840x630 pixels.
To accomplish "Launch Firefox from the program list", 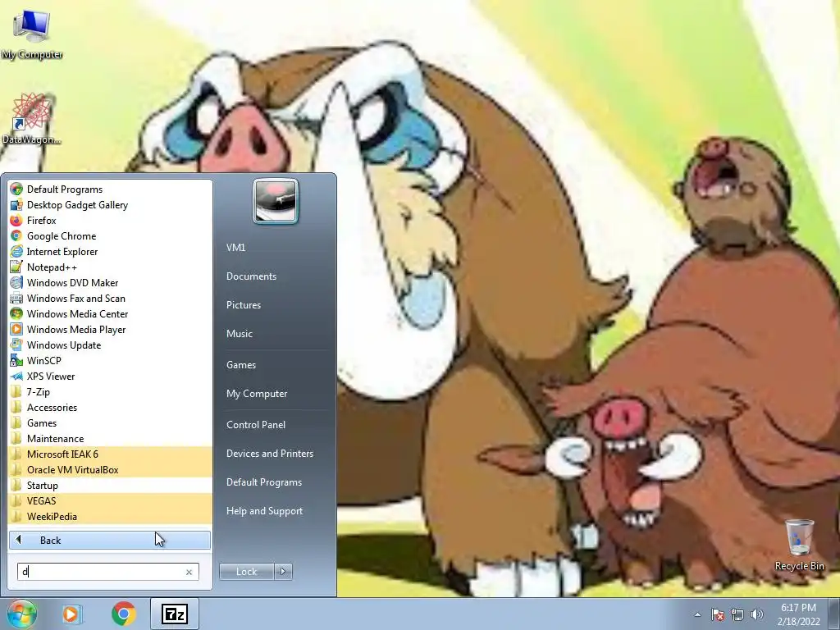I will tap(110, 220).
